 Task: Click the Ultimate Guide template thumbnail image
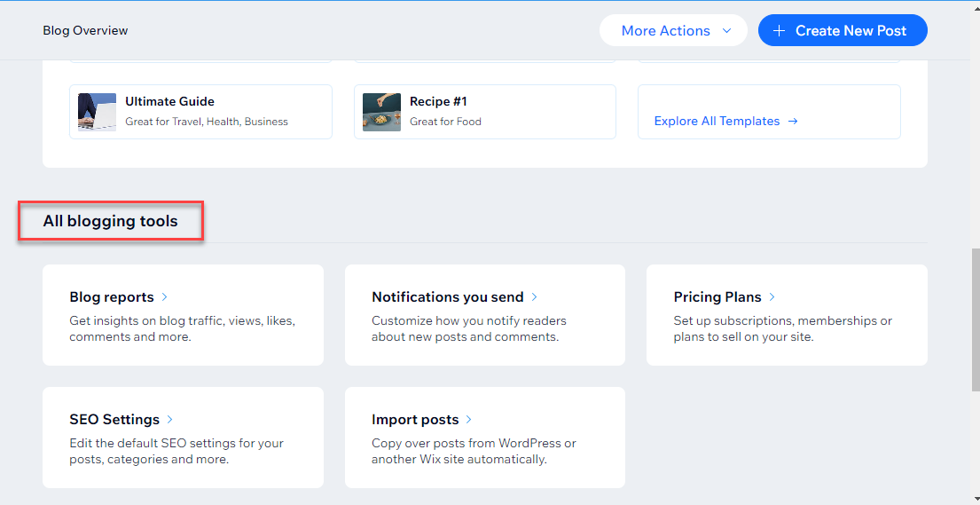tap(97, 112)
